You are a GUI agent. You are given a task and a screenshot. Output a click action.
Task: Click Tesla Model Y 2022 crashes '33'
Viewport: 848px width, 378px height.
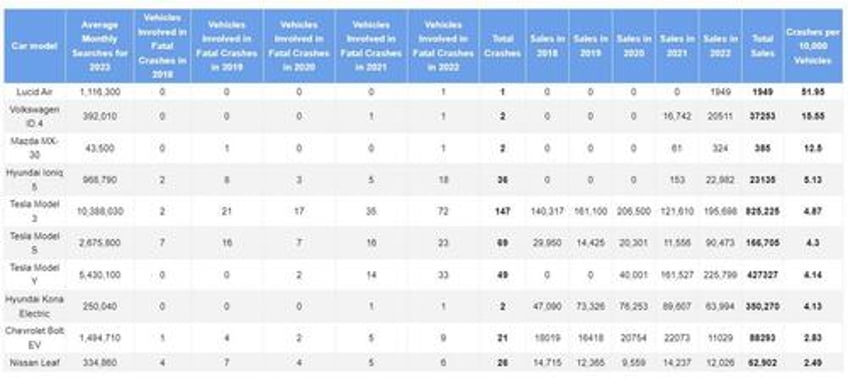(x=443, y=275)
